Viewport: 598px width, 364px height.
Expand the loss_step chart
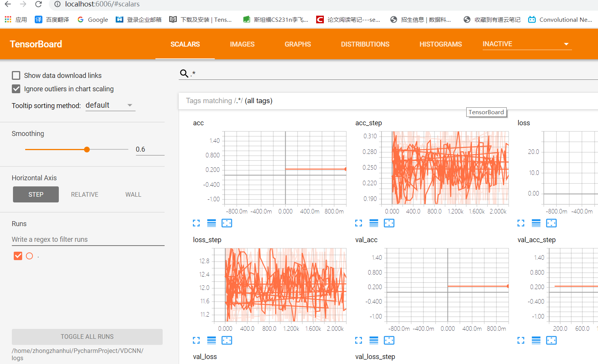click(x=196, y=340)
